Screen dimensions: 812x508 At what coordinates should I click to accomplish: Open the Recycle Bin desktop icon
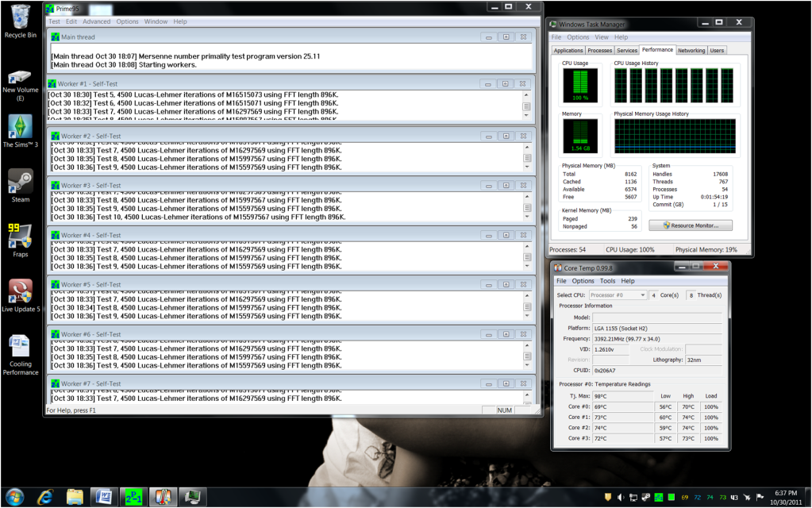pos(20,21)
